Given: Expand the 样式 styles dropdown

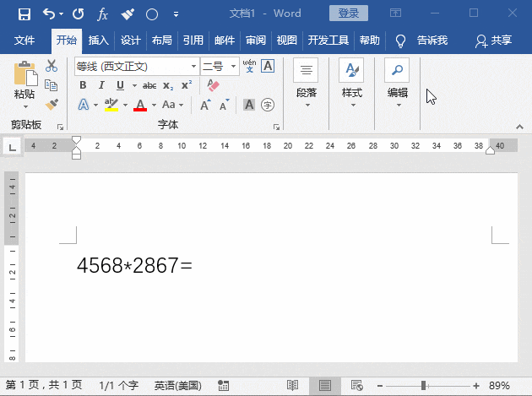Looking at the screenshot, I should [x=352, y=105].
